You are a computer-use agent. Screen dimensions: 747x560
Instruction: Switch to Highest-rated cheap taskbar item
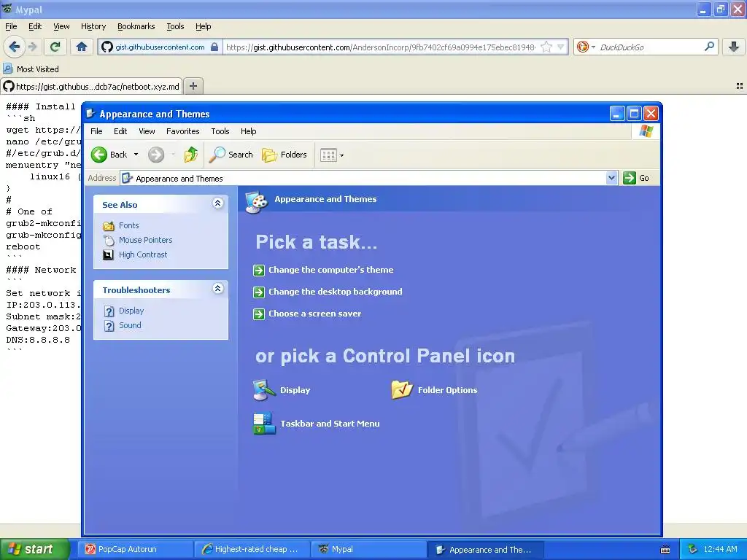coord(252,549)
